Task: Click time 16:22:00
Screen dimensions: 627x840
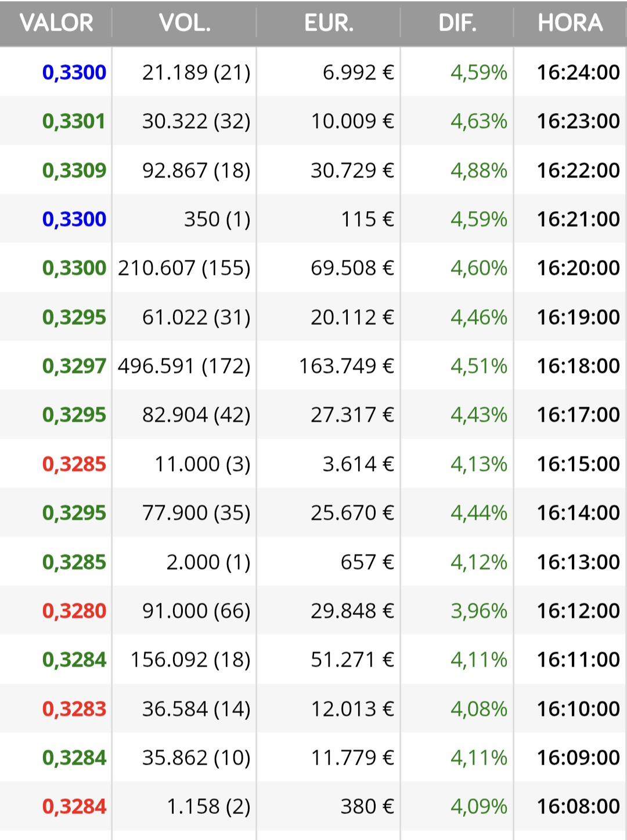Action: coord(578,171)
